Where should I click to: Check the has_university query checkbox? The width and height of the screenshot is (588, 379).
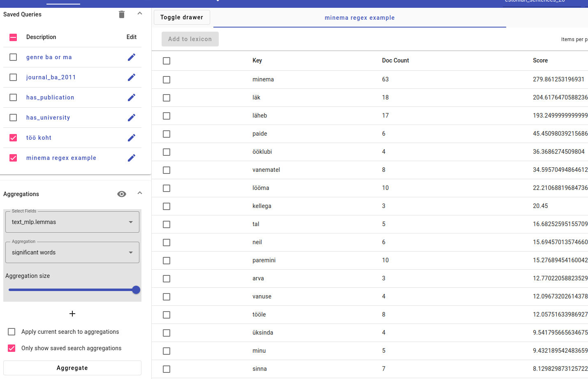[x=13, y=118]
